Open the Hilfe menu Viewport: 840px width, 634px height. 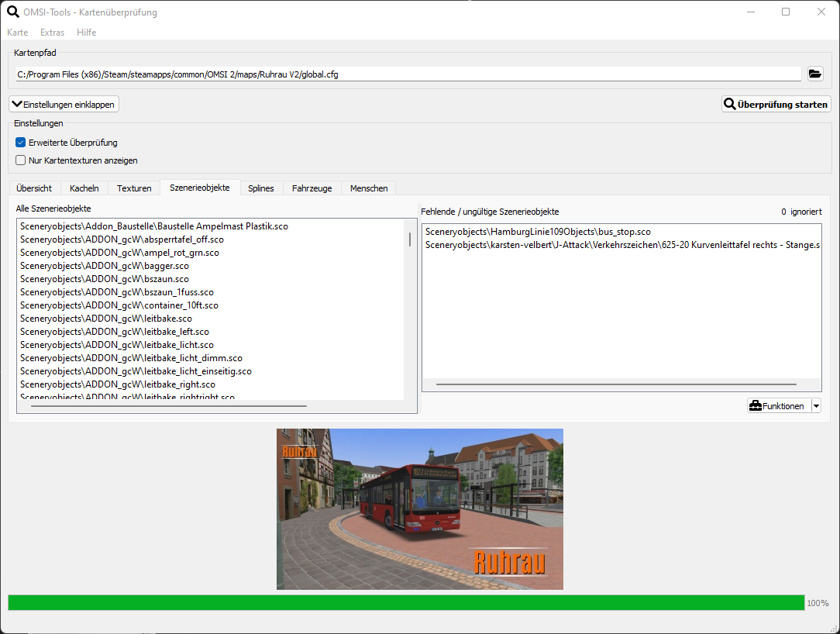point(86,33)
